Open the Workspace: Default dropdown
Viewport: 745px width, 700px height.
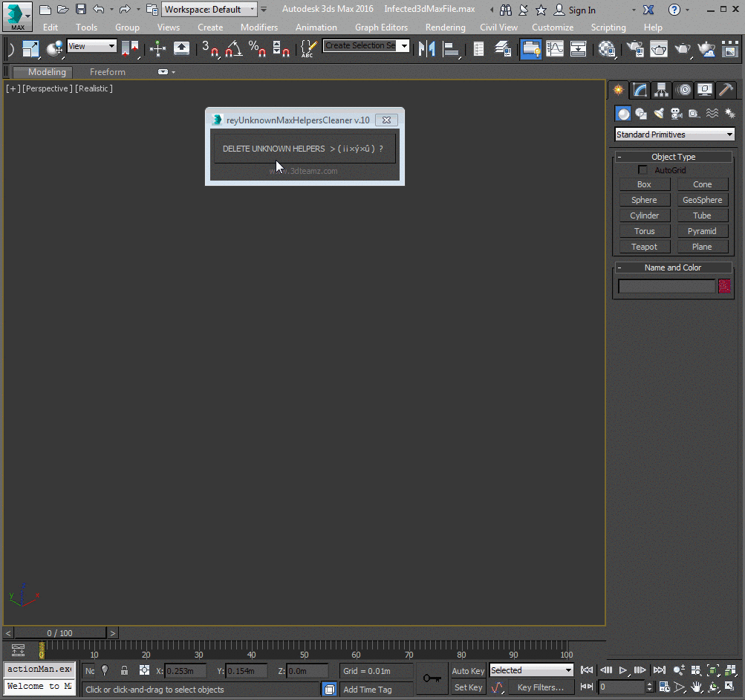pos(209,10)
